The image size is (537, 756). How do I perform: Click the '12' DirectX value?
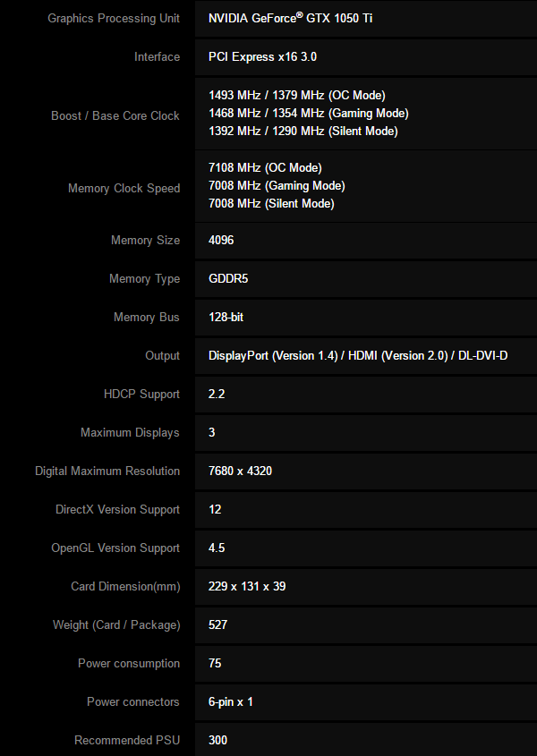coord(215,510)
